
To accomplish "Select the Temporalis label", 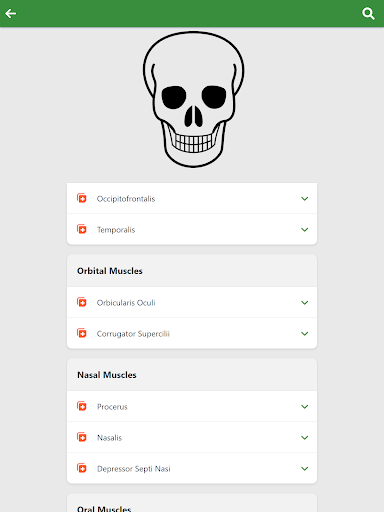I will point(116,230).
